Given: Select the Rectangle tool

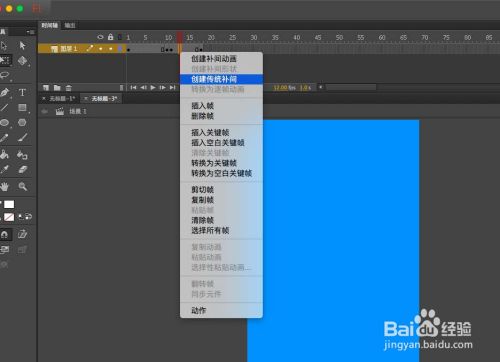Looking at the screenshot, I should [22, 107].
